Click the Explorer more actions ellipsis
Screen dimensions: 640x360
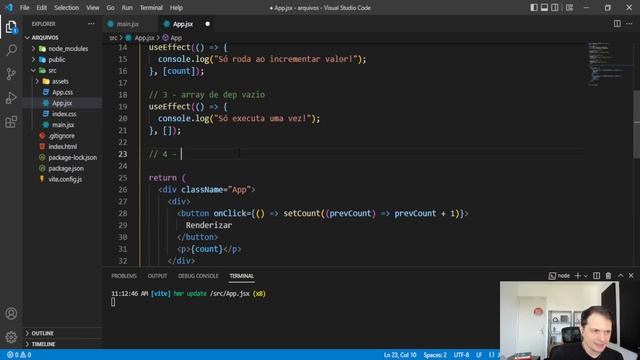coord(91,24)
